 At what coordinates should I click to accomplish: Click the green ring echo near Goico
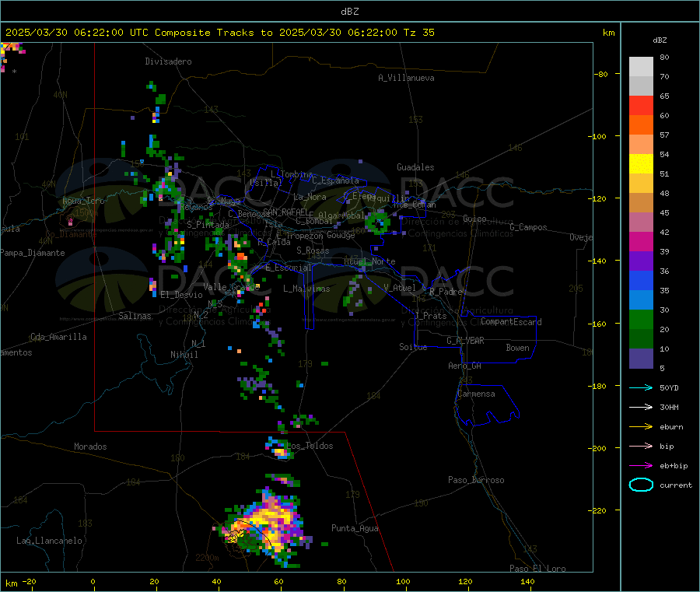(x=378, y=222)
